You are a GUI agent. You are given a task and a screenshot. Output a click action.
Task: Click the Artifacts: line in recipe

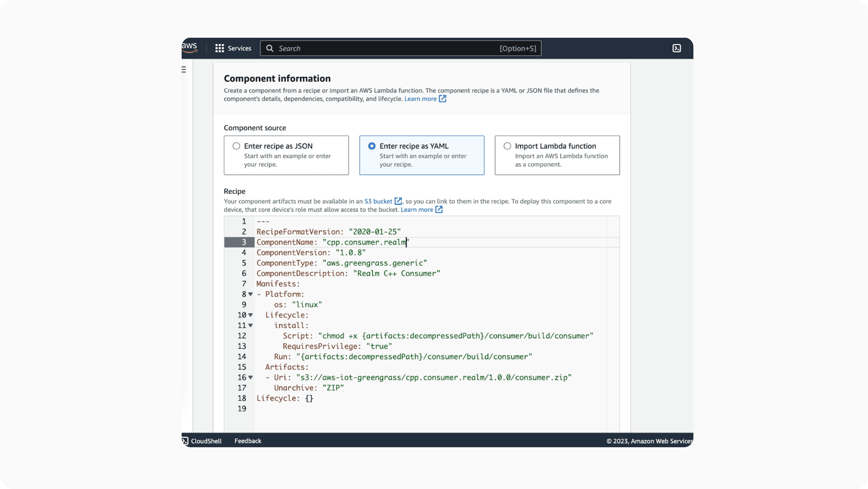click(287, 367)
